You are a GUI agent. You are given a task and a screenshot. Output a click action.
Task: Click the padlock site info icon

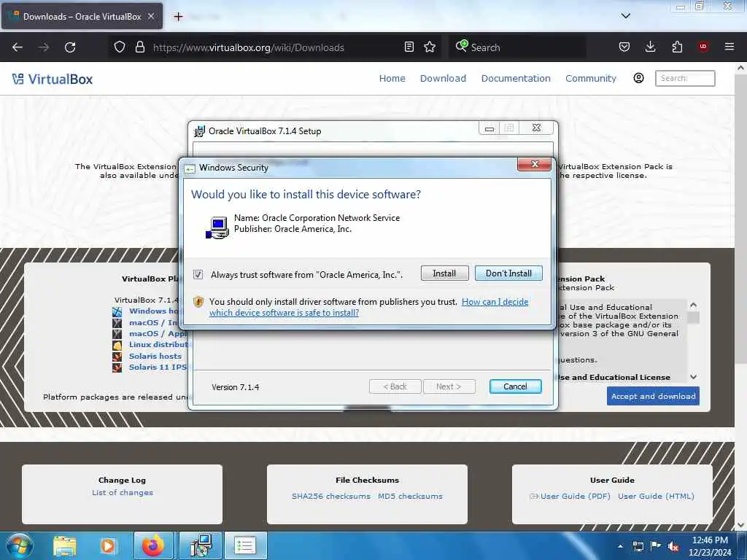click(139, 47)
